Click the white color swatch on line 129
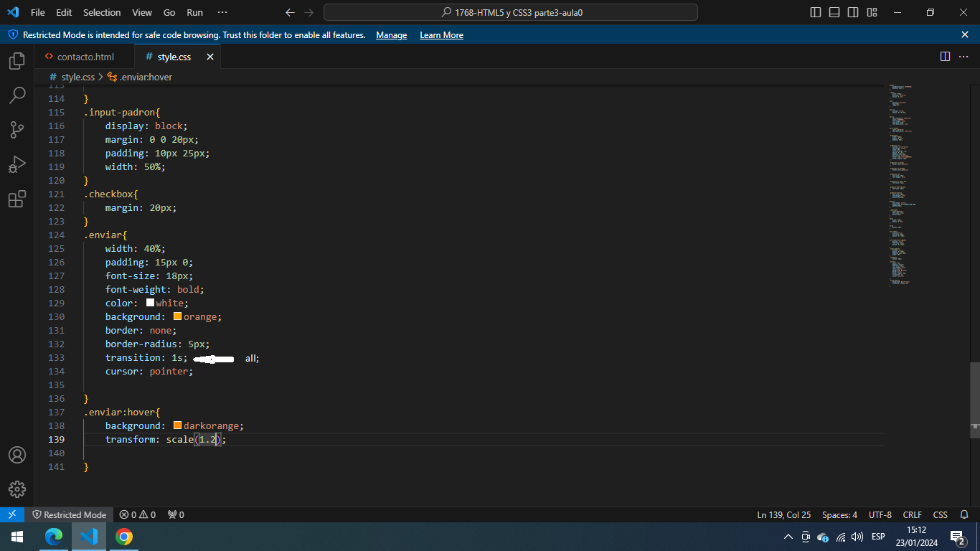 pos(151,303)
